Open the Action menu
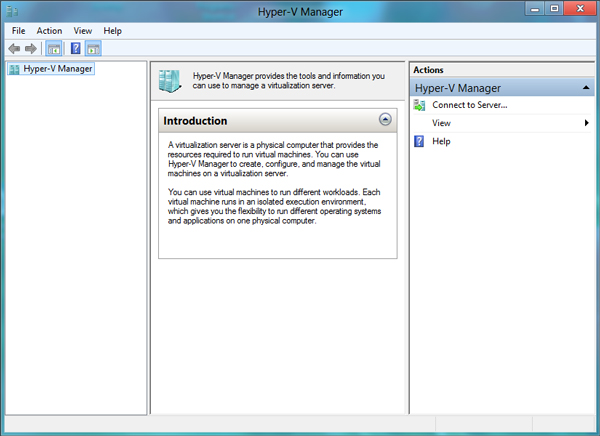Screen dimensions: 600x436 tap(49, 31)
